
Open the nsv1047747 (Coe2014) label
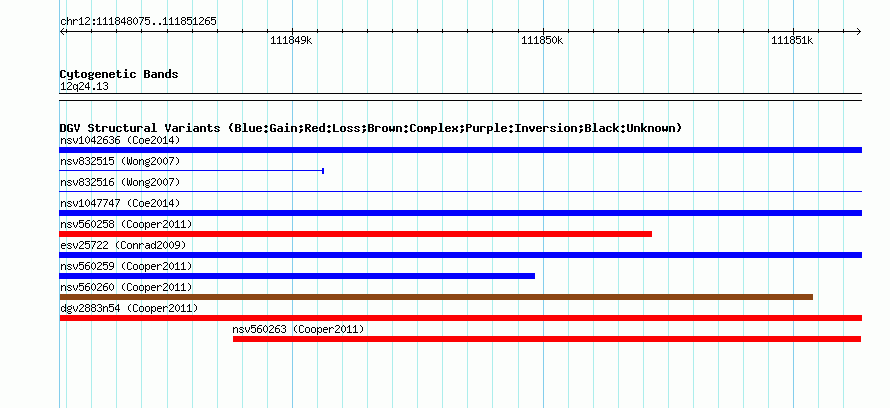pyautogui.click(x=120, y=203)
